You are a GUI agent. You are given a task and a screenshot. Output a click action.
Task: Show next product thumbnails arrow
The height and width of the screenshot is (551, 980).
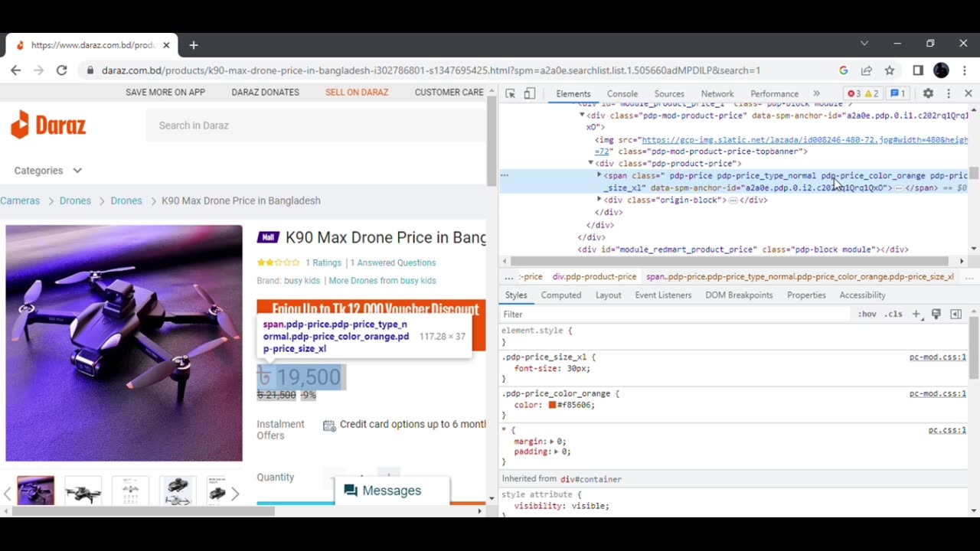click(x=235, y=494)
